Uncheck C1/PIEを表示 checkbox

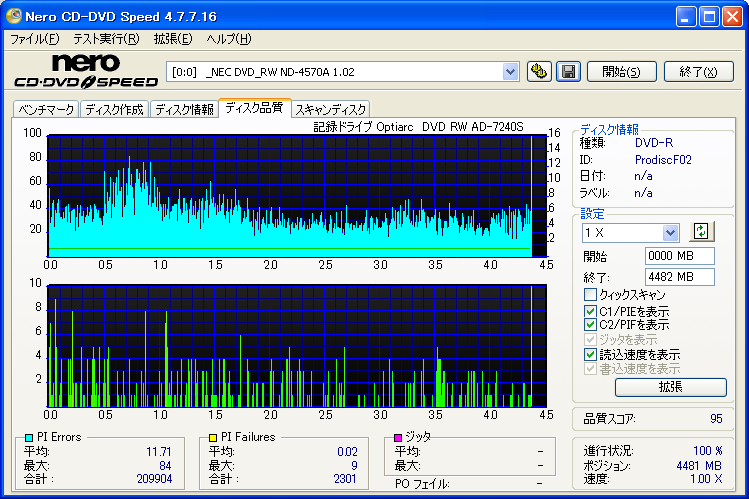[590, 311]
